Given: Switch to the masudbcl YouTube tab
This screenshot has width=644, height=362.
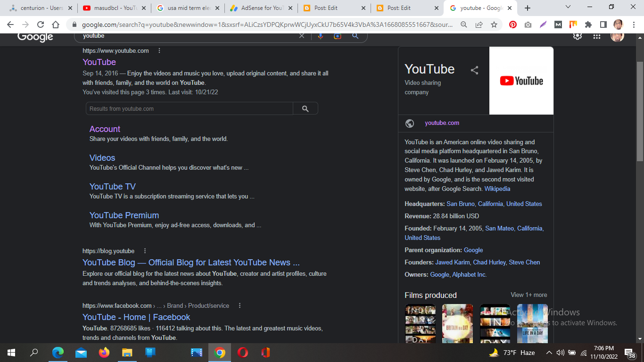Looking at the screenshot, I should [x=115, y=8].
